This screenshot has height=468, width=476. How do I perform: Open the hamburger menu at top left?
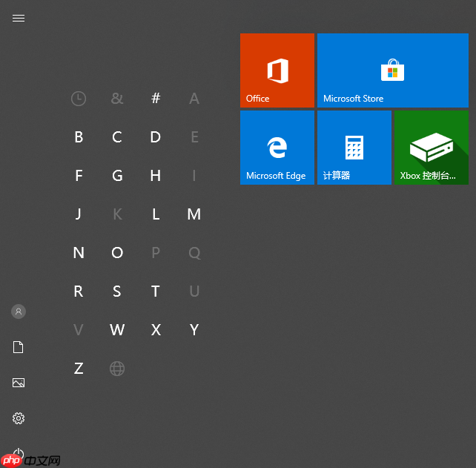tap(19, 19)
